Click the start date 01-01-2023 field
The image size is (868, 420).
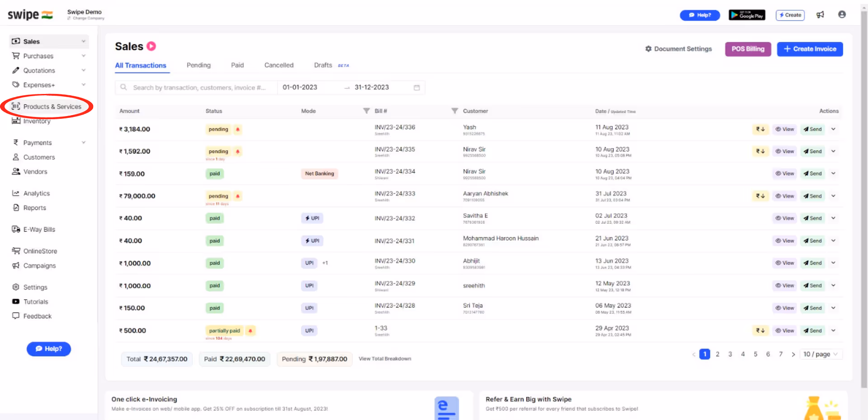300,87
